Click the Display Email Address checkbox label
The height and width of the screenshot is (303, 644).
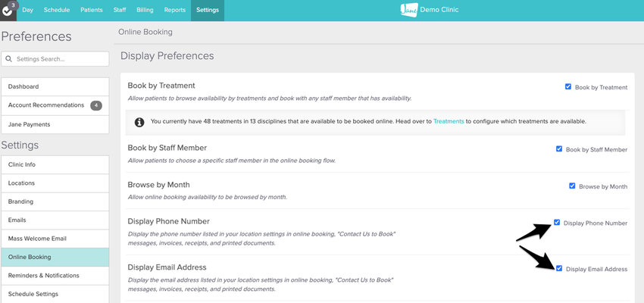[597, 270]
